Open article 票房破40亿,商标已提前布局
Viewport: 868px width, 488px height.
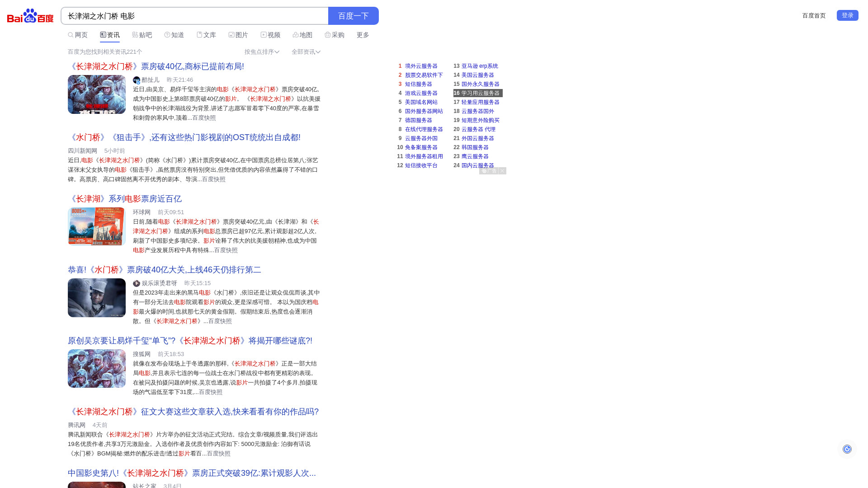[156, 66]
